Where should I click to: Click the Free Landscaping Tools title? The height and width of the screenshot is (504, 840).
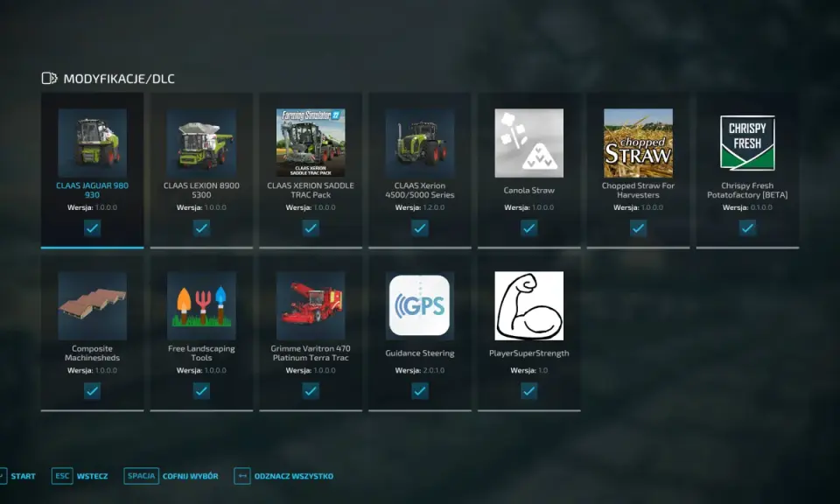pos(201,353)
